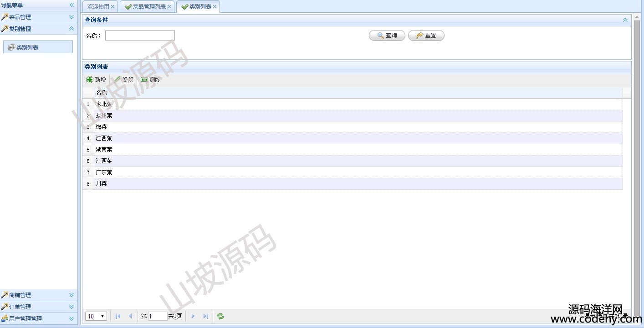Screen dimensions: 644x328
Task: Open the page size dropdown showing 10
Action: (96, 316)
